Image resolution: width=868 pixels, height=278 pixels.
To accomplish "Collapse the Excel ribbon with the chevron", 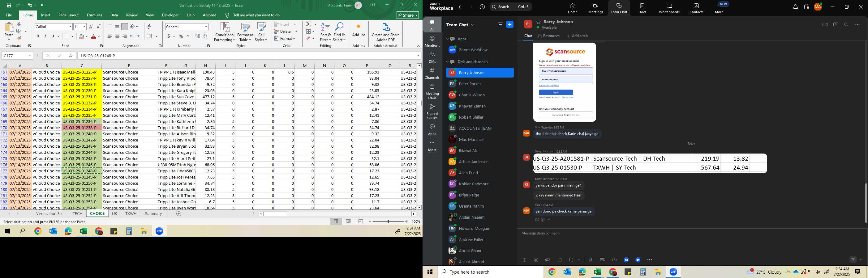I will [x=418, y=46].
